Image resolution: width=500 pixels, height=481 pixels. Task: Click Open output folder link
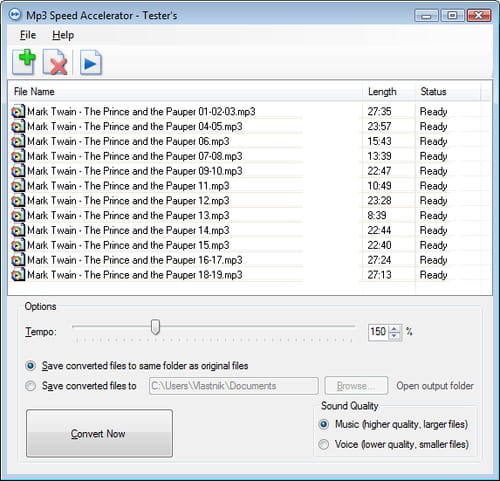(435, 386)
